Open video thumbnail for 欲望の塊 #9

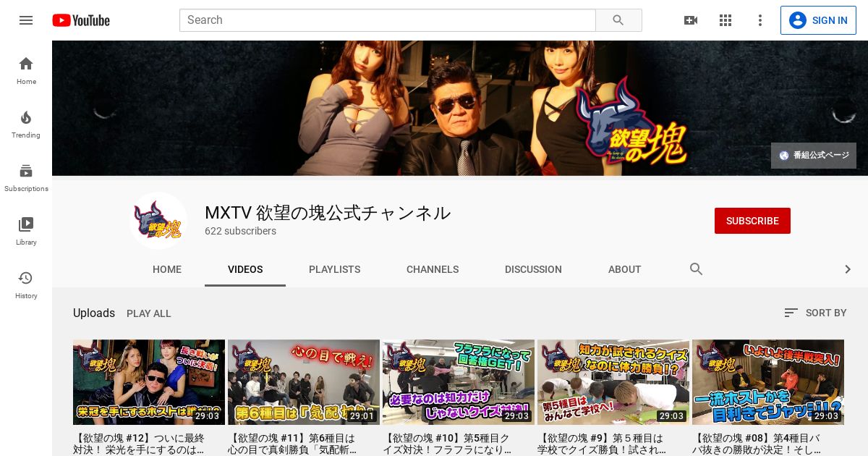[x=613, y=382]
